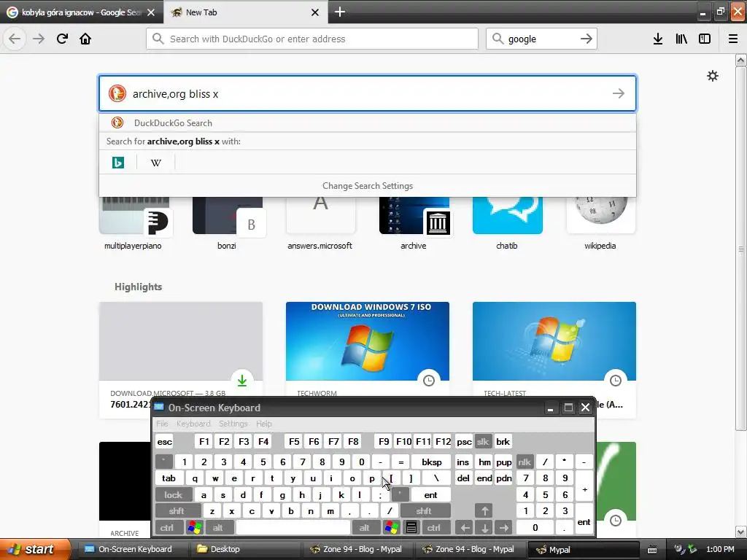747x560 pixels.
Task: Switch to Mypal taskbar button
Action: click(x=583, y=549)
